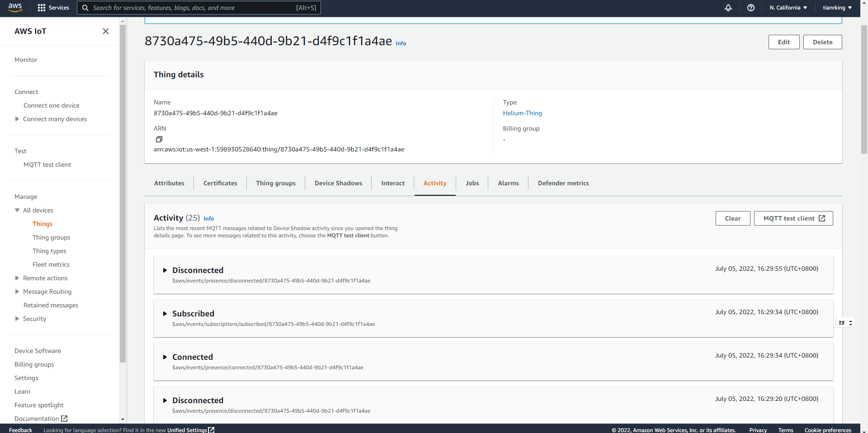Expand the Connected event
868x433 pixels.
tap(165, 357)
